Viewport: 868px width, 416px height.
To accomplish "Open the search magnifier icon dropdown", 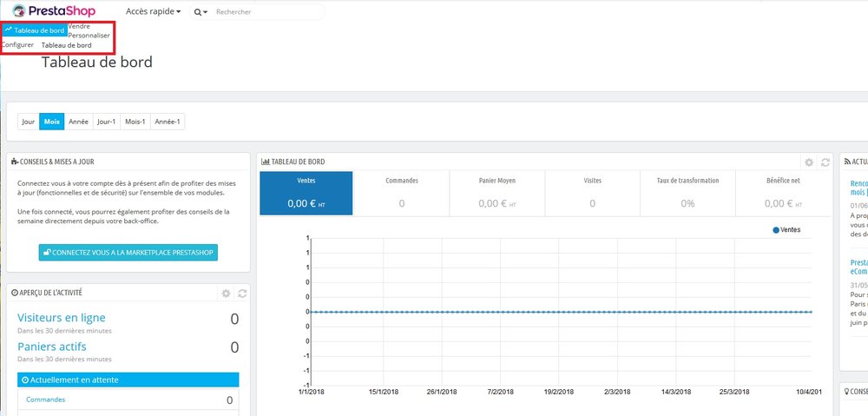I will coord(201,11).
